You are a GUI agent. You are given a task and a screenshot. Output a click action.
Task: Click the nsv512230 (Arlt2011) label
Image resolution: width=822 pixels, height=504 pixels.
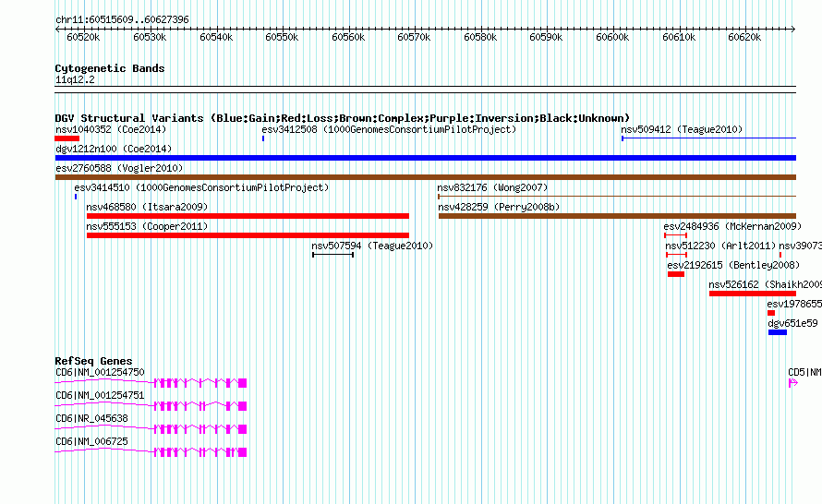pos(720,246)
